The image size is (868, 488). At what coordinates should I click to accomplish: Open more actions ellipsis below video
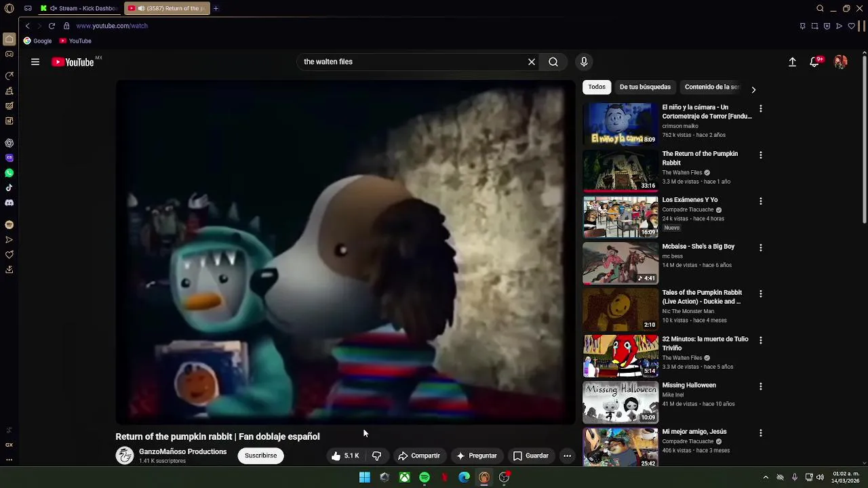pos(568,456)
